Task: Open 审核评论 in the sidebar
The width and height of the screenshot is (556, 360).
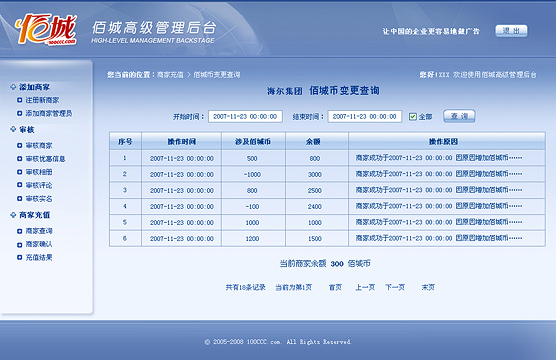Action: [x=39, y=185]
